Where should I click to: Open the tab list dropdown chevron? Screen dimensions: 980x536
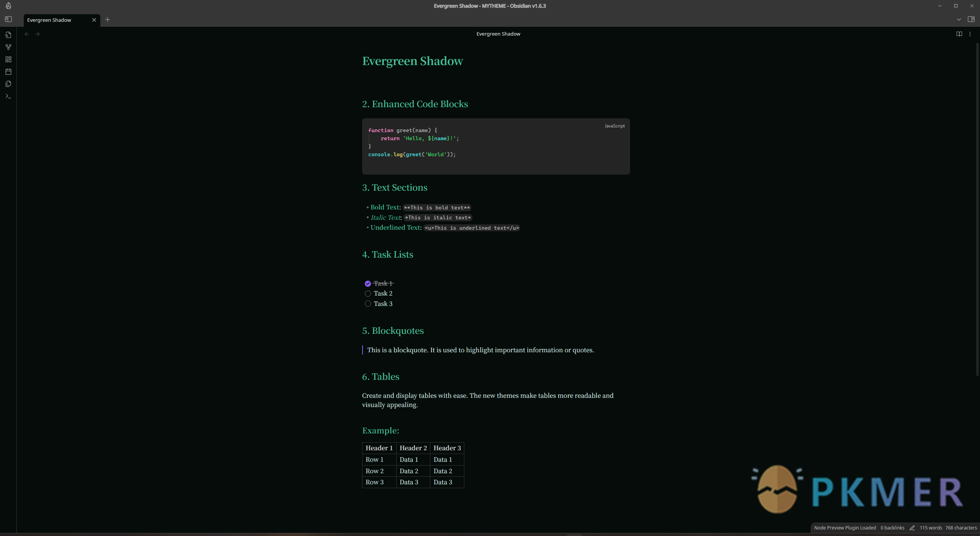(x=959, y=20)
